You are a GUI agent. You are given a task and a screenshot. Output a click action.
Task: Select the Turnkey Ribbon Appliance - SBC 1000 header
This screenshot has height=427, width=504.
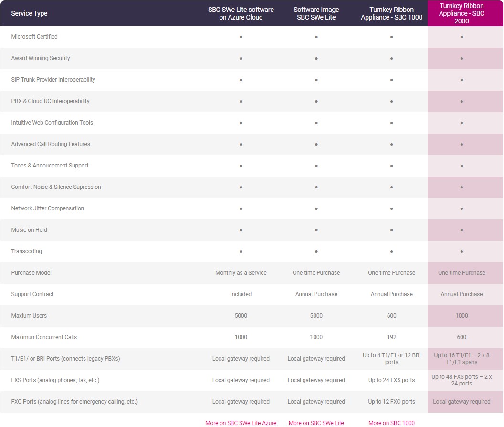coord(391,13)
